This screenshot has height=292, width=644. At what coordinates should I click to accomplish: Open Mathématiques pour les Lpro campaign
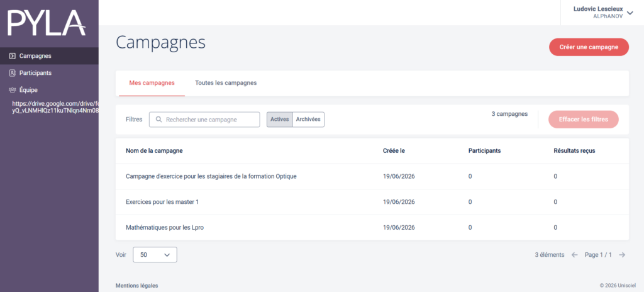(165, 227)
